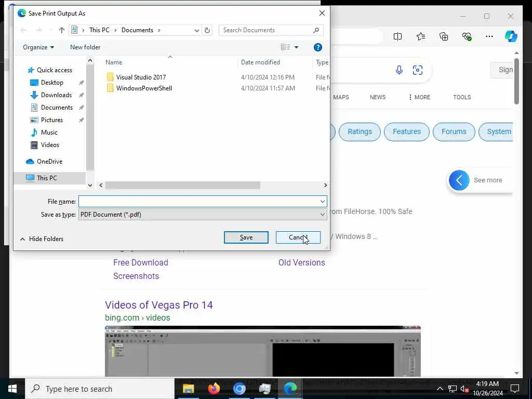Open the Save as type dropdown
The image size is (532, 399).
click(203, 215)
